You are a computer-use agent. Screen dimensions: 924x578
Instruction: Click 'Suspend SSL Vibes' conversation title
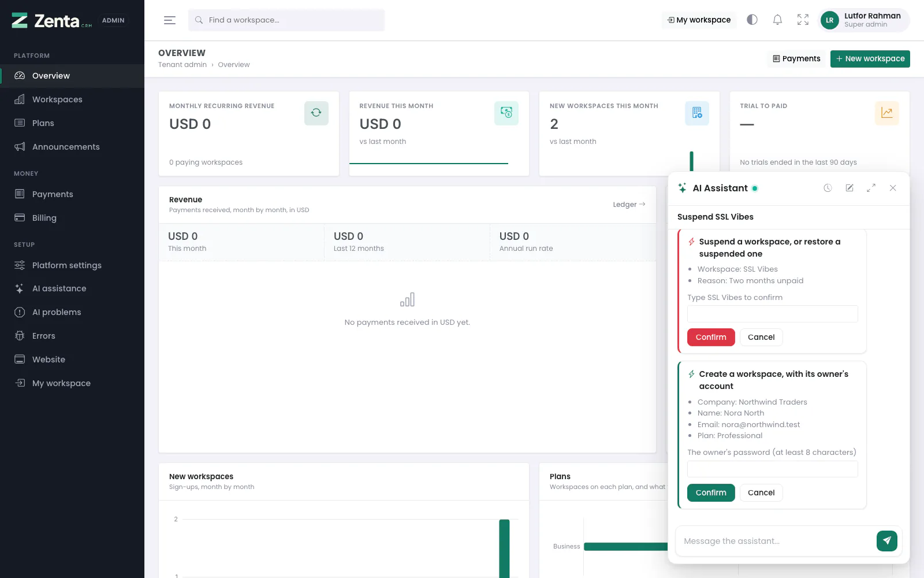point(715,217)
